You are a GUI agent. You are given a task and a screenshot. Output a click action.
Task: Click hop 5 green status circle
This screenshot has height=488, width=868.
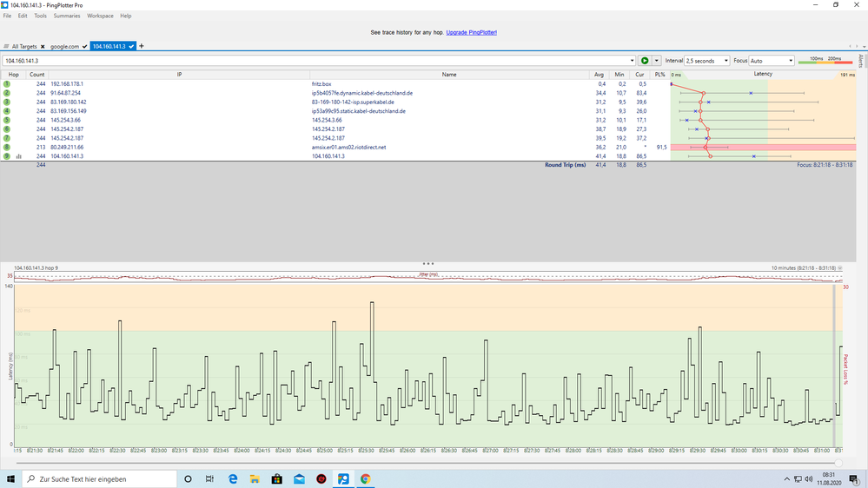(7, 120)
